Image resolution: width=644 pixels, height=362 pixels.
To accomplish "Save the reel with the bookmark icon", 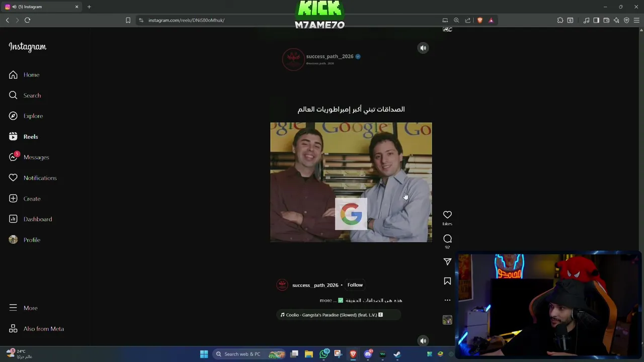I will [x=447, y=281].
